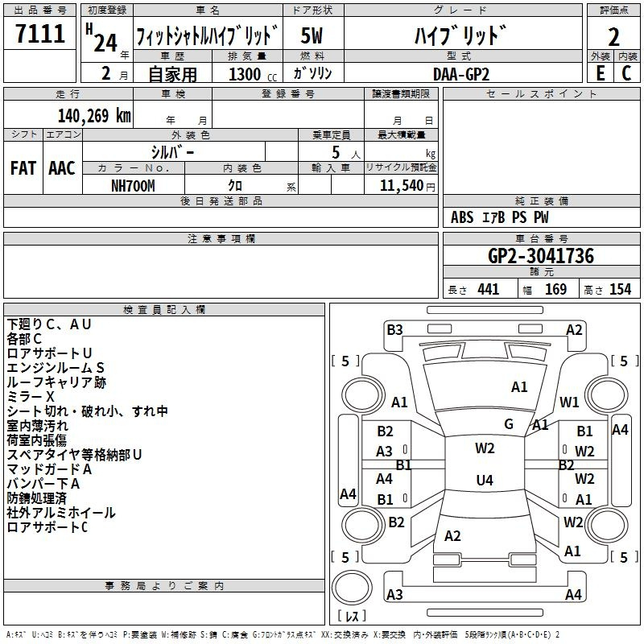Click the 検査員記入欄 header
This screenshot has height=644, width=644.
pos(164,310)
